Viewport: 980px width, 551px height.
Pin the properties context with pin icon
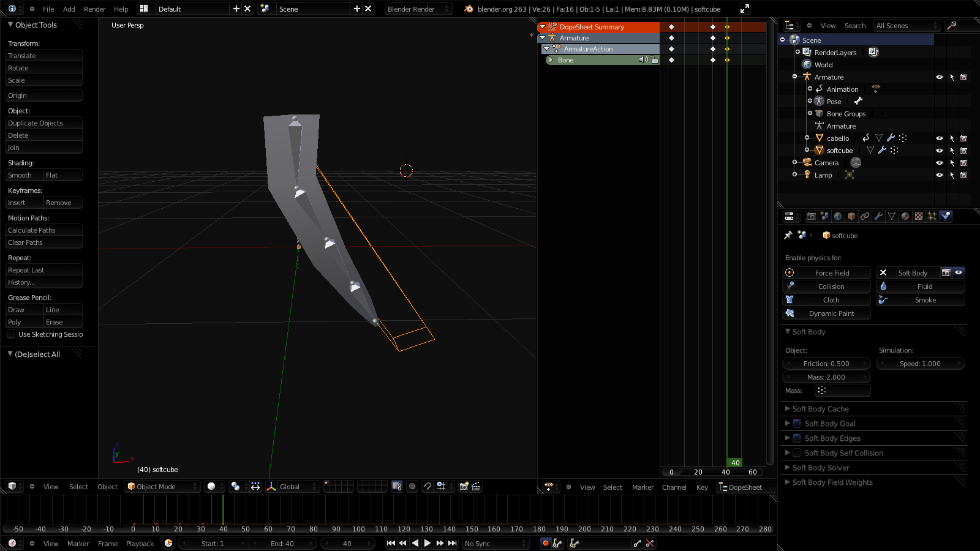[788, 235]
